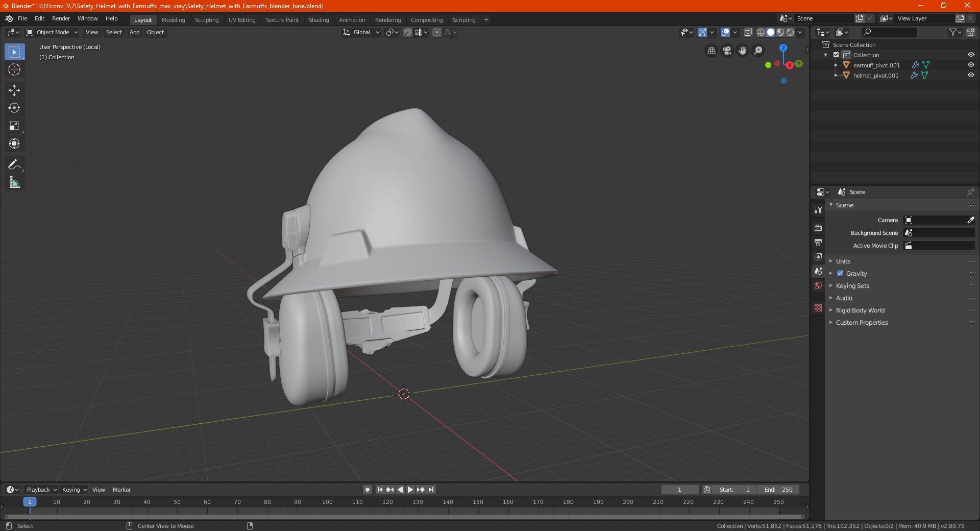This screenshot has height=531, width=980.
Task: Select the Rotate tool
Action: (x=14, y=108)
